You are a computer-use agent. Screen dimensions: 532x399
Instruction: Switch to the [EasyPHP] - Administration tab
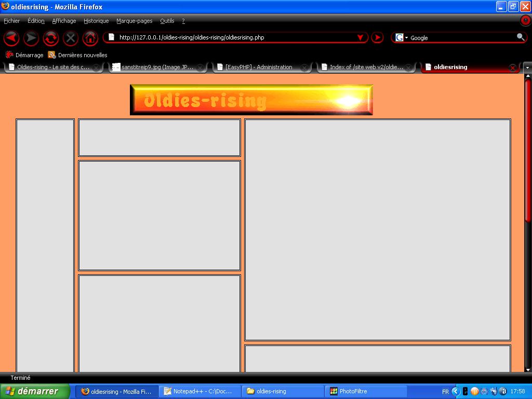pyautogui.click(x=262, y=67)
